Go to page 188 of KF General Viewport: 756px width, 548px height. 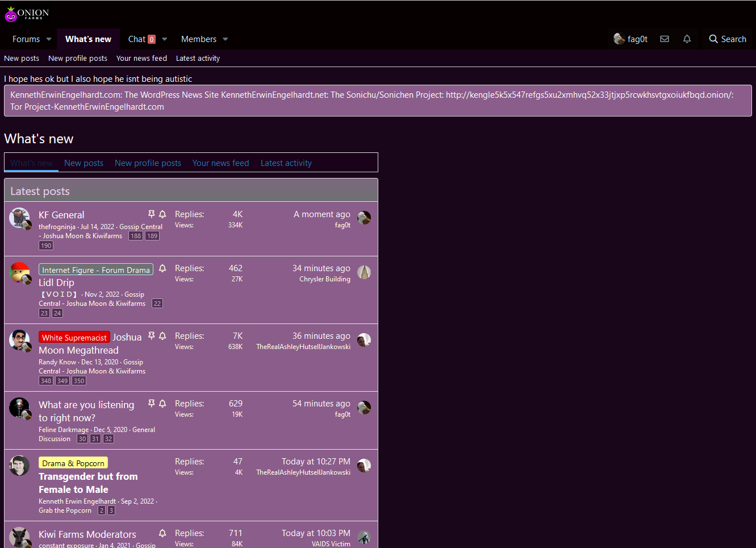pyautogui.click(x=136, y=236)
